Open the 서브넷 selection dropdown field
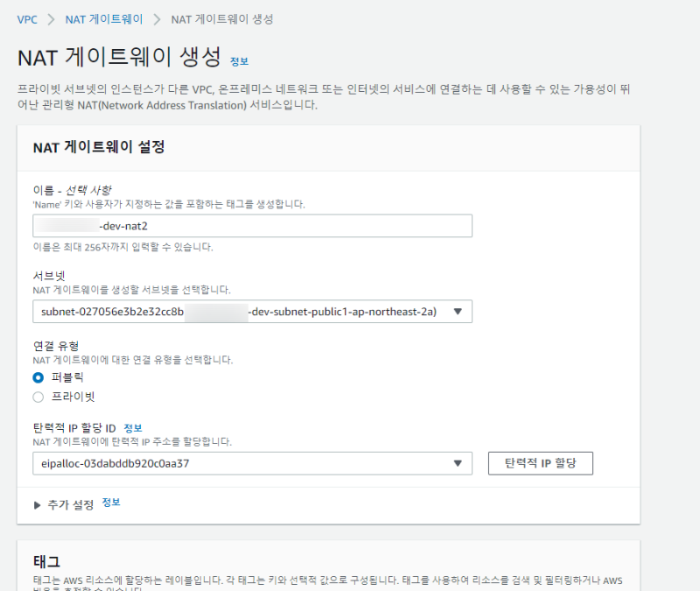Screen dimensions: 700x591 pyautogui.click(x=252, y=311)
